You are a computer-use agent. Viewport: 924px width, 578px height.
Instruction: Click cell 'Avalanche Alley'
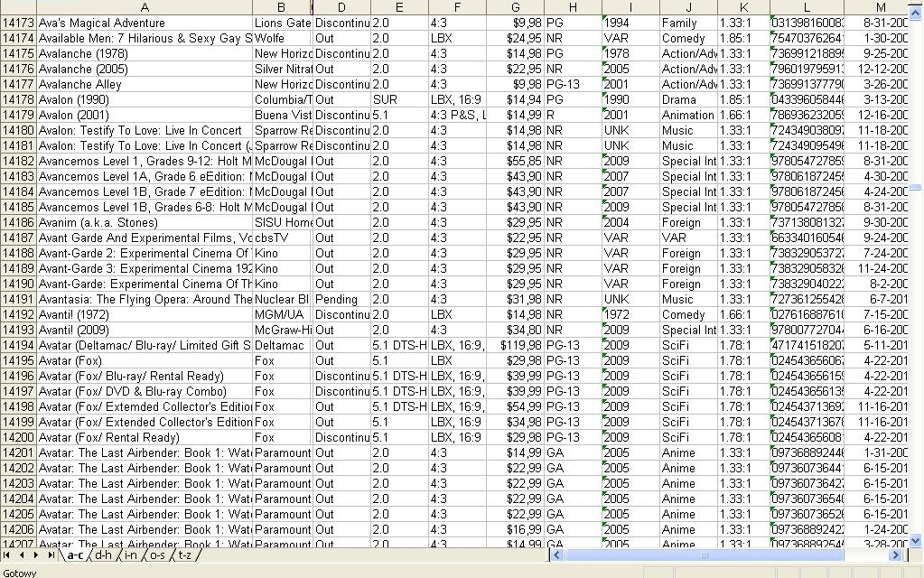click(x=145, y=84)
